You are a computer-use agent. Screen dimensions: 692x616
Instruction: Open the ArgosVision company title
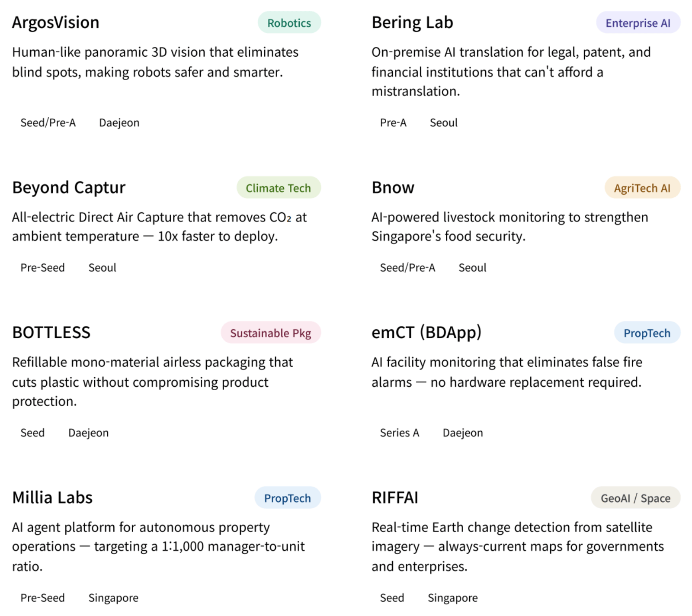(56, 22)
